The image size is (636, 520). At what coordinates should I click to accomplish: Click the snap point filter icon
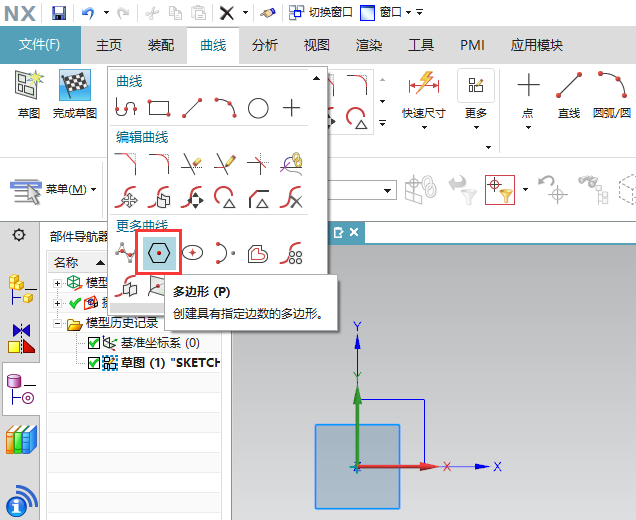[500, 190]
